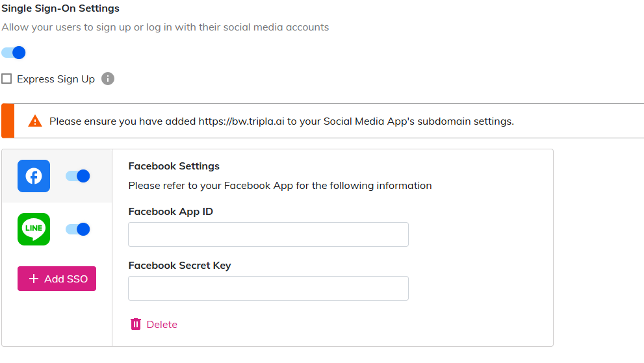Focus the Facebook Secret Key field
The height and width of the screenshot is (363, 644).
click(x=268, y=288)
